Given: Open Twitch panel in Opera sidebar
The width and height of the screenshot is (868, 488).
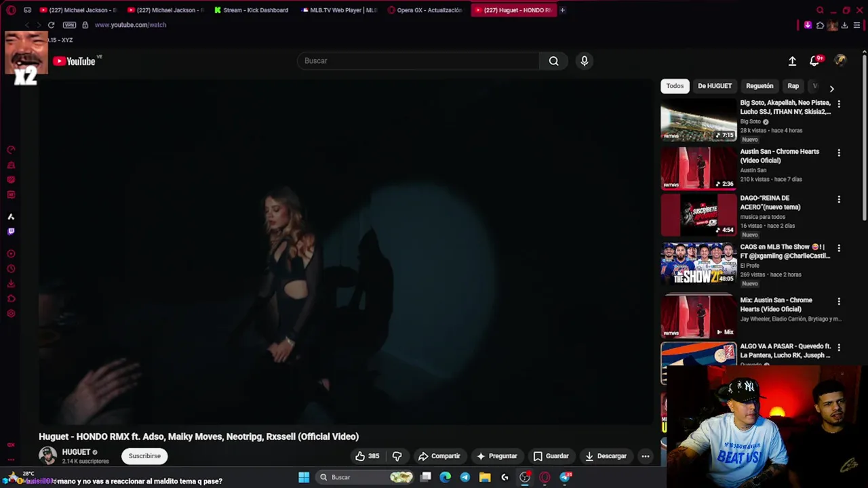Looking at the screenshot, I should tap(11, 232).
